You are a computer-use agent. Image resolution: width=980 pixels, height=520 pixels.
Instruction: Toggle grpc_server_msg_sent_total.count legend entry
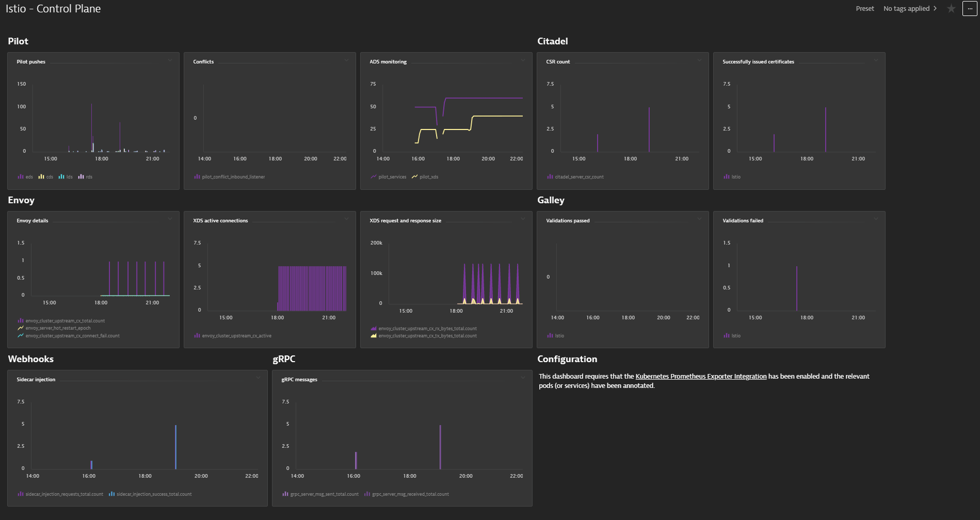[320, 494]
